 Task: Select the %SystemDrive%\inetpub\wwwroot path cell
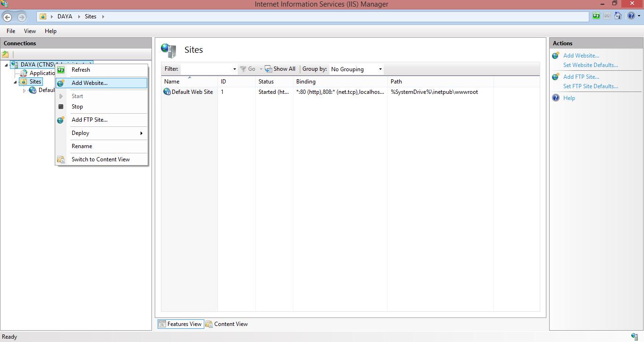[434, 92]
